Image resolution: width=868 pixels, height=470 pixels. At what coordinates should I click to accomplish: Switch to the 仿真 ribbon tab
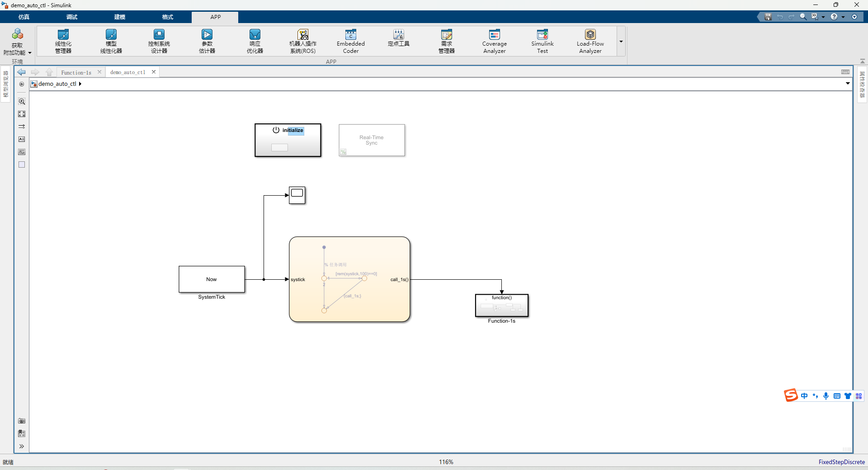[x=24, y=17]
